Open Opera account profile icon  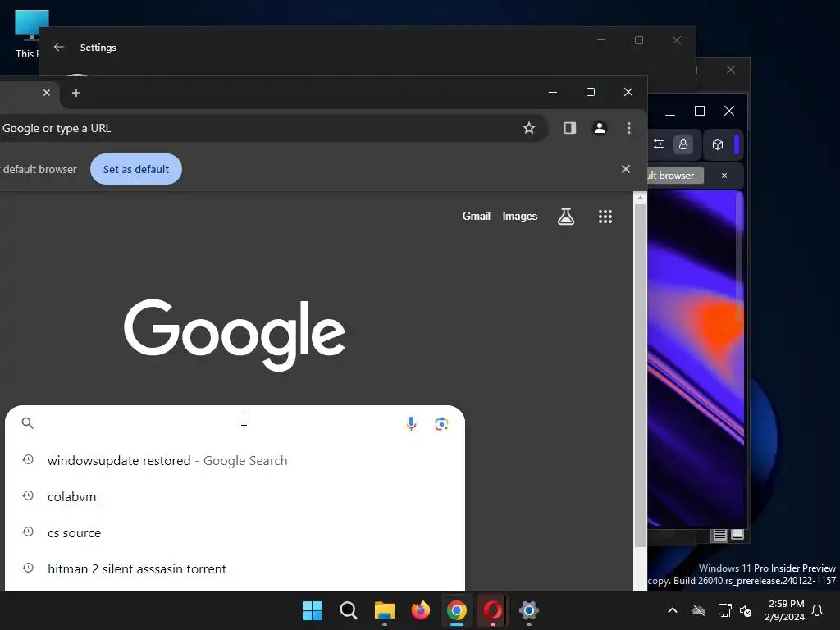click(x=683, y=144)
